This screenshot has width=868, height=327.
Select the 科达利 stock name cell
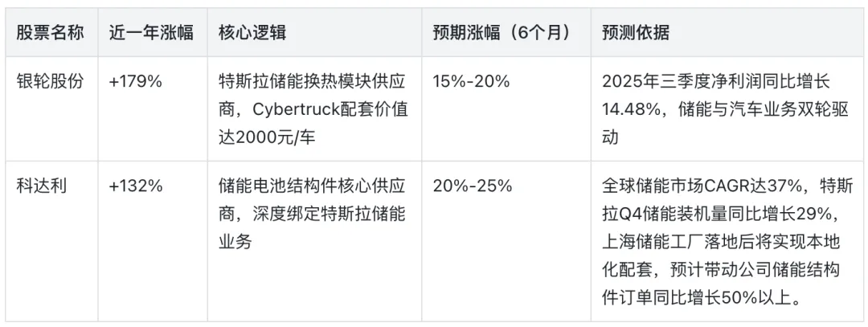click(42, 186)
